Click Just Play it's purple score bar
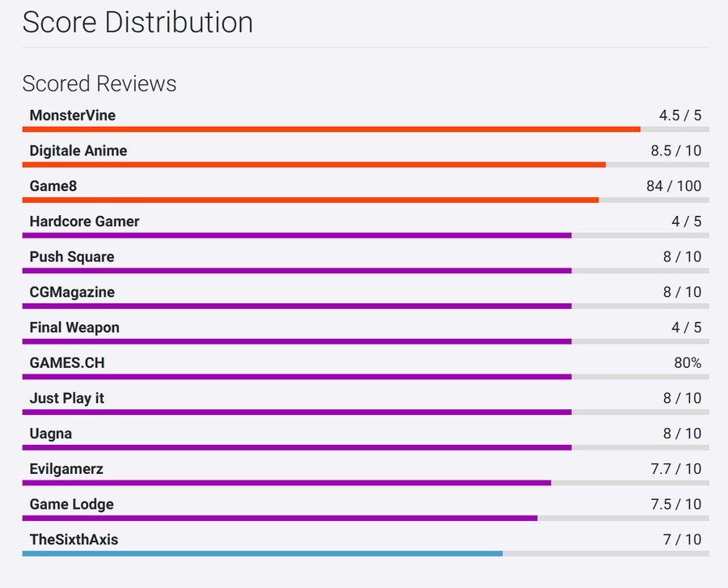 click(x=297, y=412)
